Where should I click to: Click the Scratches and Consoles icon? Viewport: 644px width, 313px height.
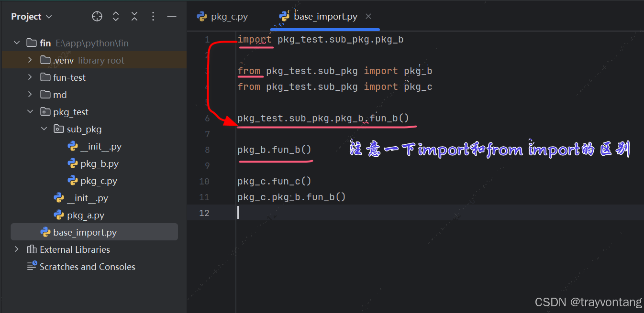pos(31,266)
